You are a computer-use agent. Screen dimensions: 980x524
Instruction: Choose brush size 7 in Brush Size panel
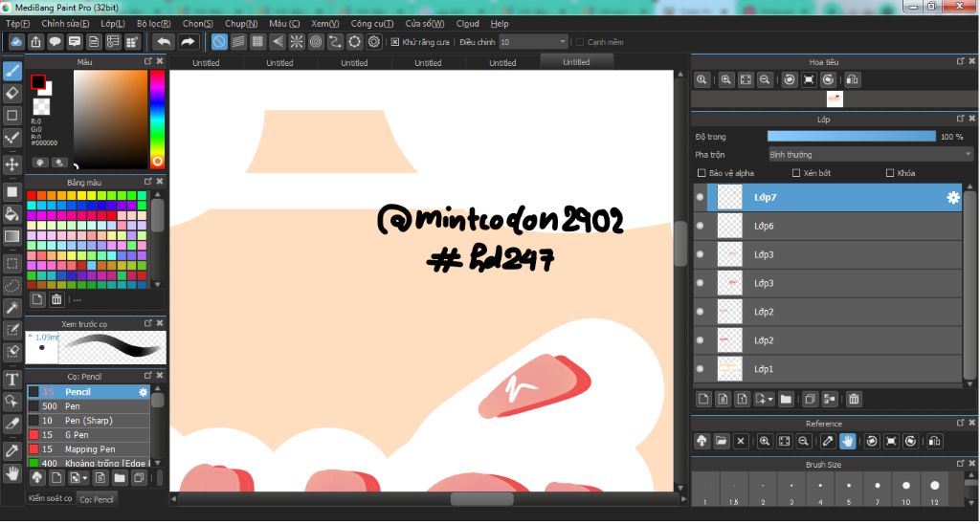click(878, 489)
